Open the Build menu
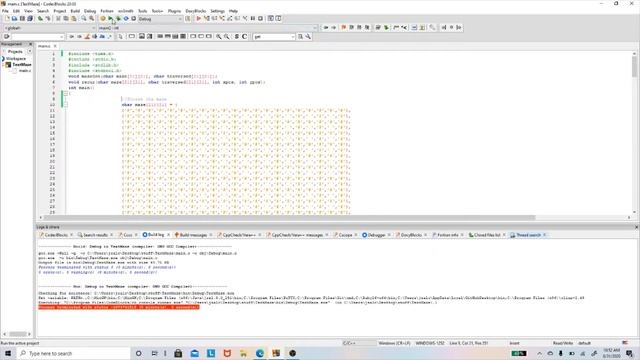Screen dimensions: 640x360 pos(75,11)
